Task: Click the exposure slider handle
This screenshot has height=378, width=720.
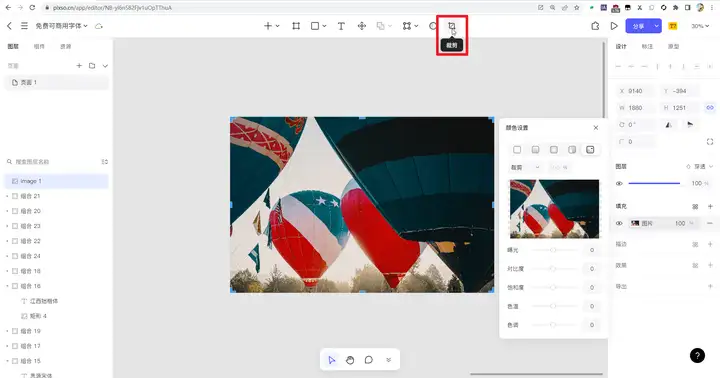Action: (x=553, y=250)
